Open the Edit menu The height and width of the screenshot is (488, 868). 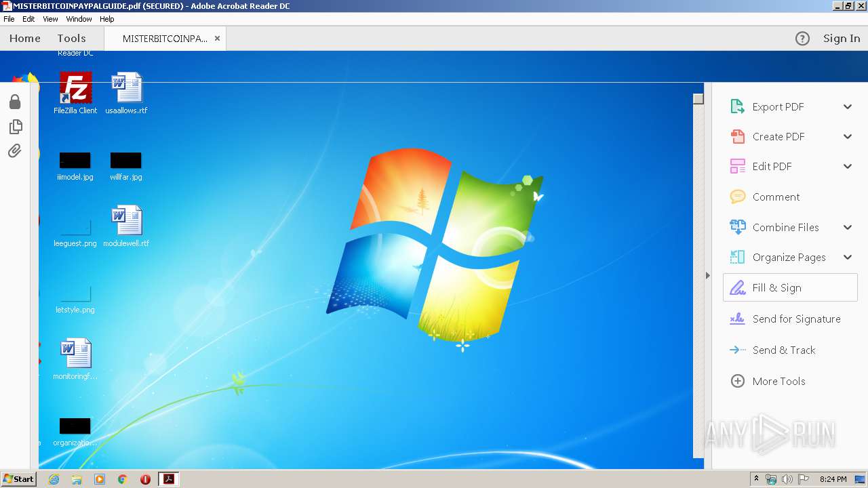click(28, 19)
